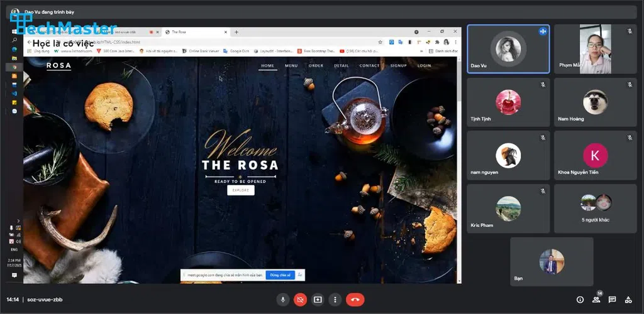Image resolution: width=644 pixels, height=314 pixels.
Task: Bookmark page with star icon
Action: coord(380,42)
